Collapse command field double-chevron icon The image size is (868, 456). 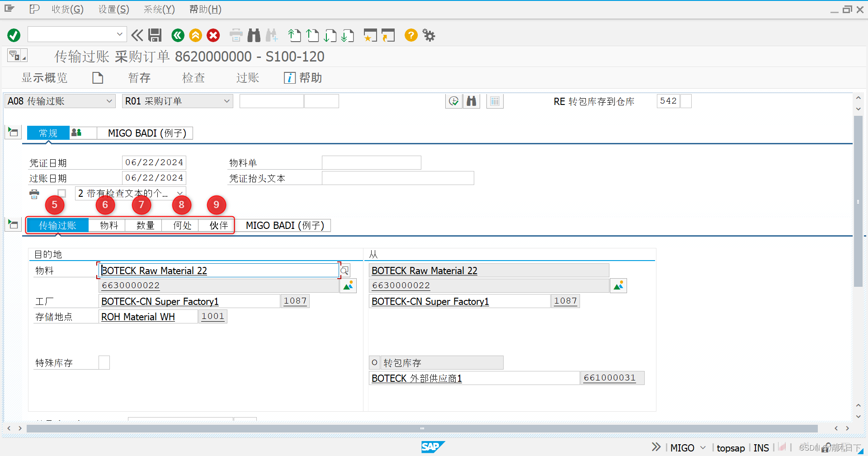pyautogui.click(x=137, y=35)
